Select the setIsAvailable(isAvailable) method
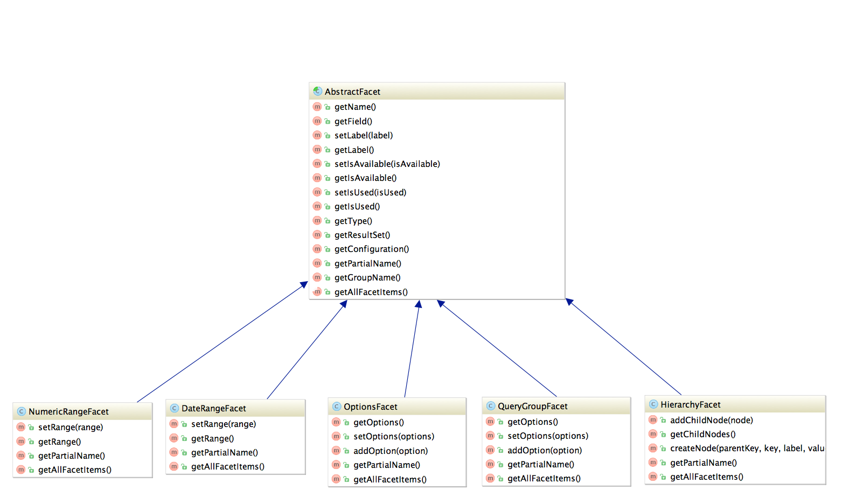Image resolution: width=849 pixels, height=504 pixels. click(x=387, y=164)
